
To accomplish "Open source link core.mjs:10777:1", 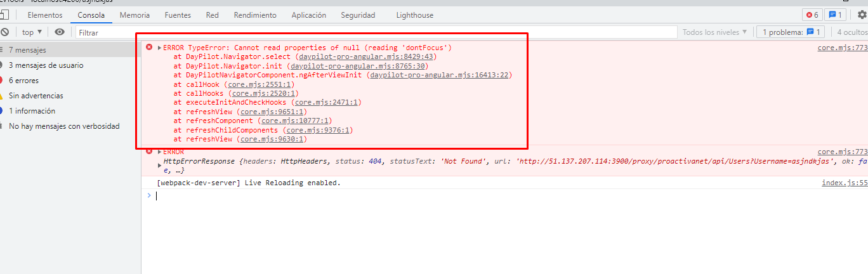I will [x=294, y=121].
